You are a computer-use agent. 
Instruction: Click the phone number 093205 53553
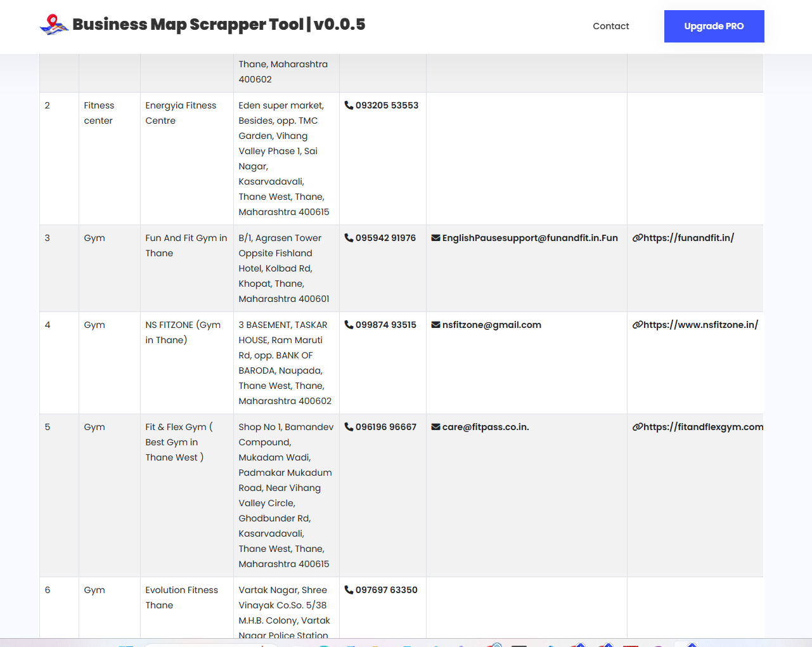(x=387, y=105)
